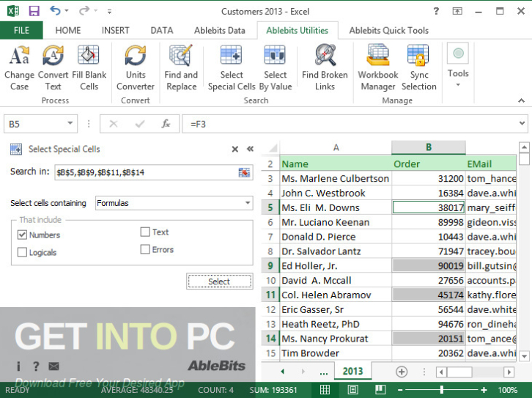
Task: Click the AbleBits info icon
Action: pyautogui.click(x=18, y=366)
